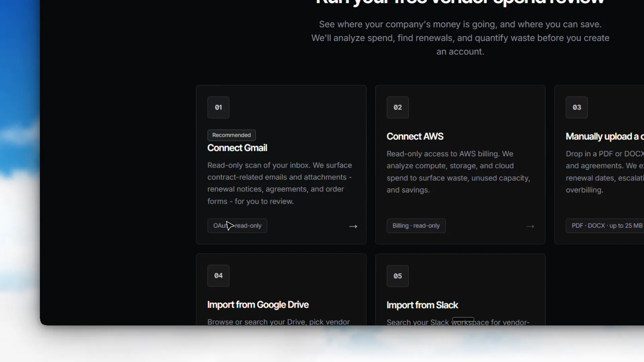Select the 04 step number badge

[x=218, y=276]
